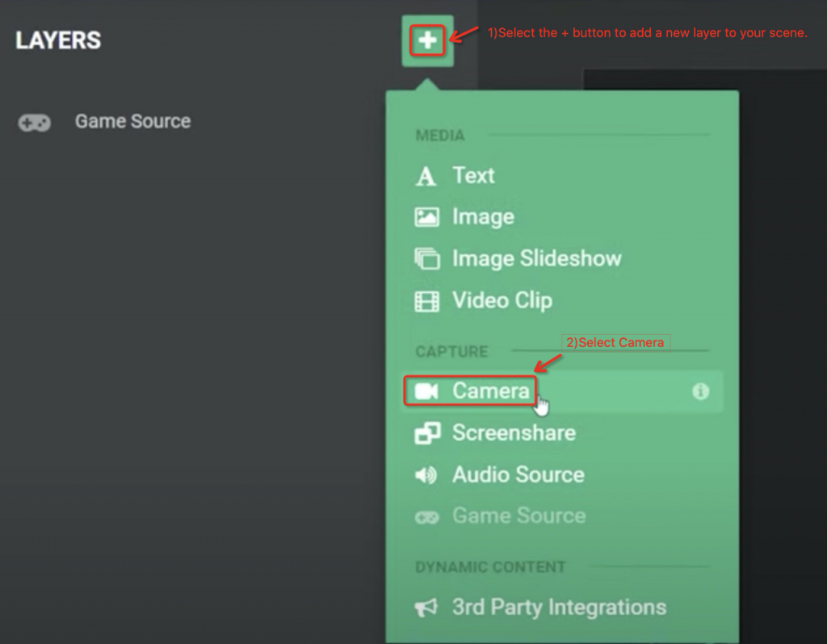The height and width of the screenshot is (644, 827).
Task: Choose Screenshare from the capture menu
Action: [x=515, y=433]
